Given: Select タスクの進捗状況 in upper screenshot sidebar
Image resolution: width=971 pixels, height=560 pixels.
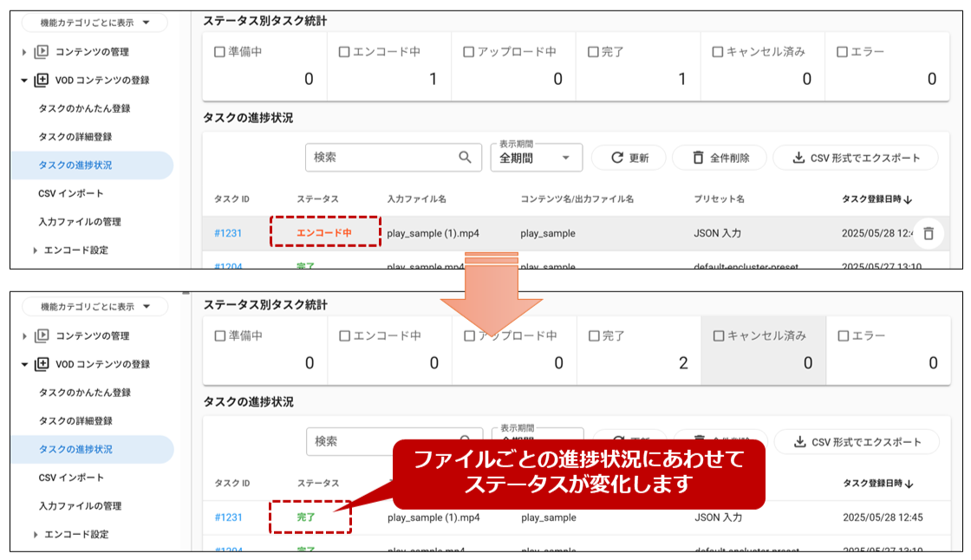Looking at the screenshot, I should coord(92,166).
